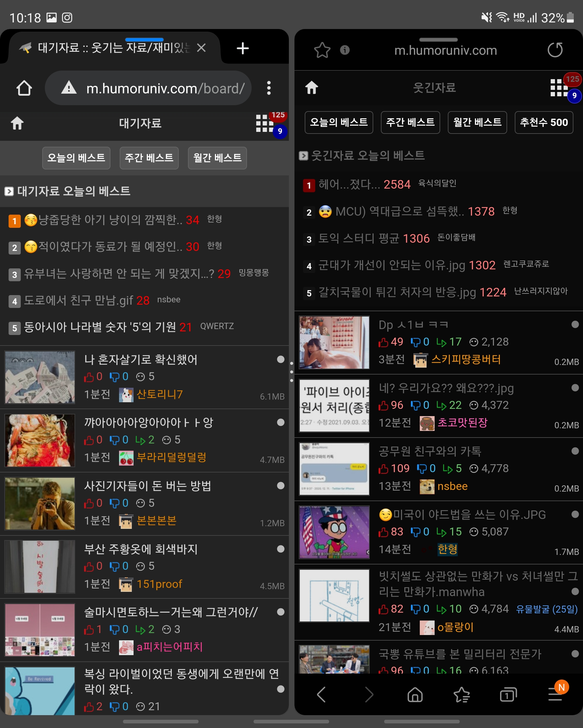
Task: Tap the gray dot on 사진기자들이 돈 버는 방법 row
Action: coord(280,486)
